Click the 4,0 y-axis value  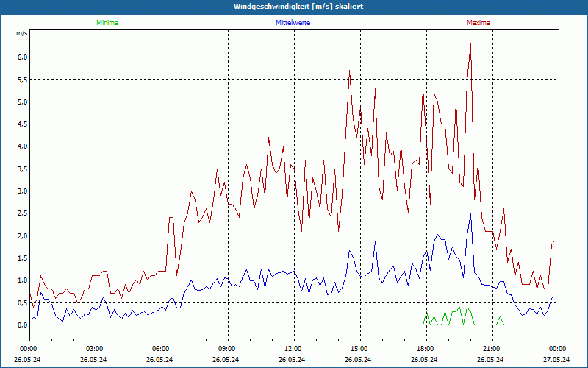pos(23,146)
